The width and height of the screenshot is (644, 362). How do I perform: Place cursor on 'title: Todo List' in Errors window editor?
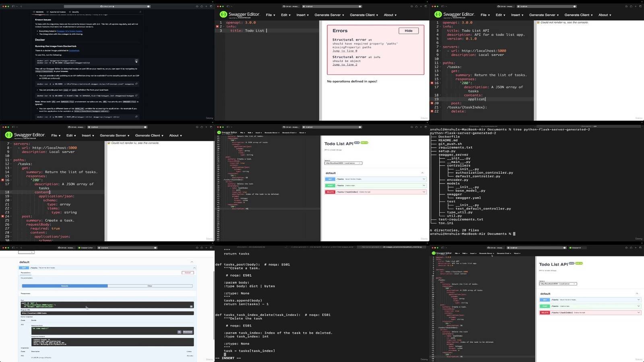tap(247, 31)
